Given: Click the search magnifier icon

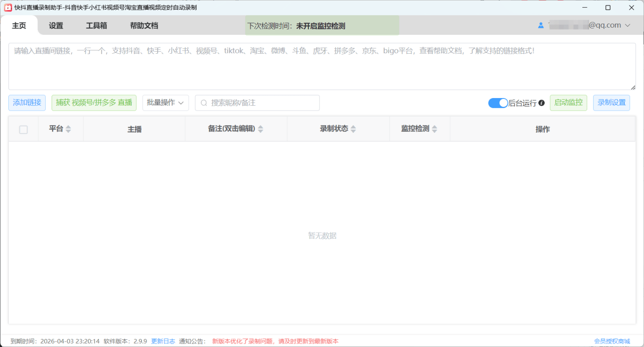Looking at the screenshot, I should pos(204,103).
